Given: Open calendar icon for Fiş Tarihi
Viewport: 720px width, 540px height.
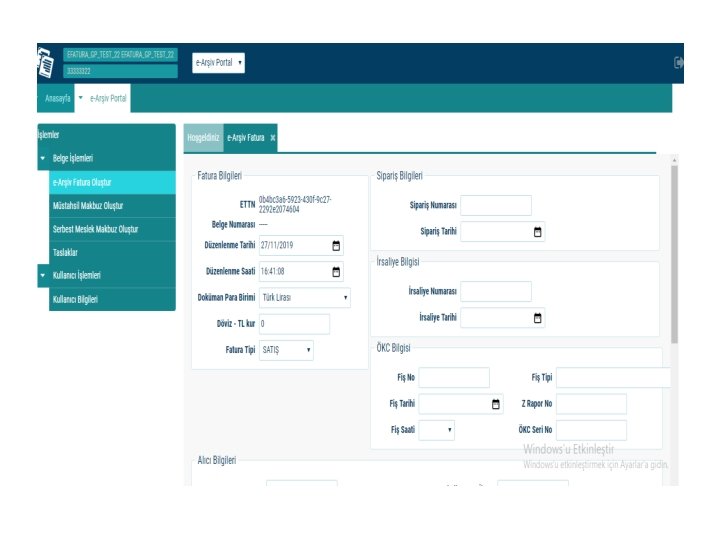Looking at the screenshot, I should point(495,404).
